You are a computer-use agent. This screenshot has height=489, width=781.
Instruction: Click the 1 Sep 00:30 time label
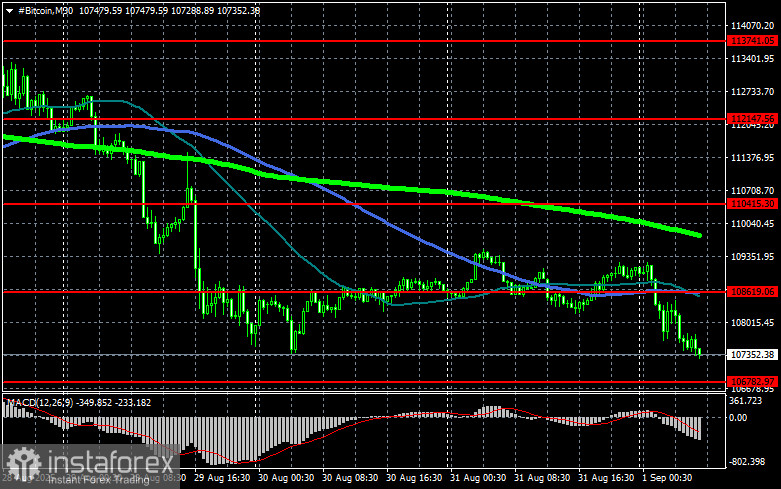(667, 478)
